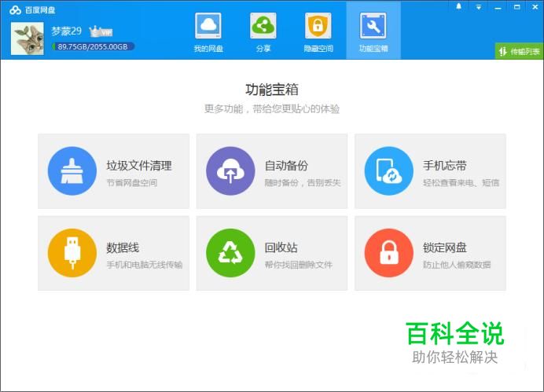
Task: Click 手机和电脑无线传输 description text
Action: [x=145, y=265]
